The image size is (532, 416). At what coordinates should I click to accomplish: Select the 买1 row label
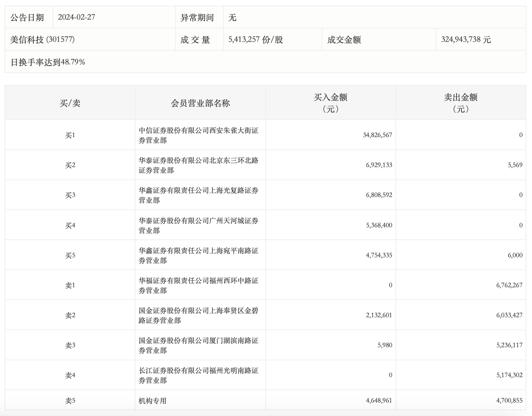[x=70, y=135]
